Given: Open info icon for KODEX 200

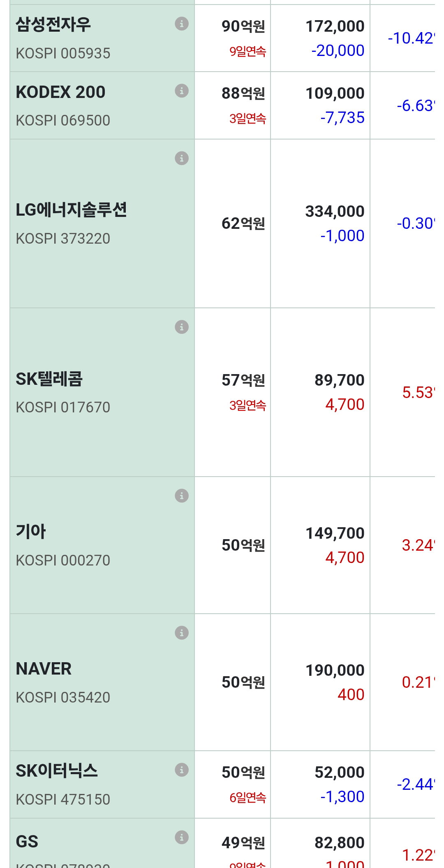Looking at the screenshot, I should [182, 91].
